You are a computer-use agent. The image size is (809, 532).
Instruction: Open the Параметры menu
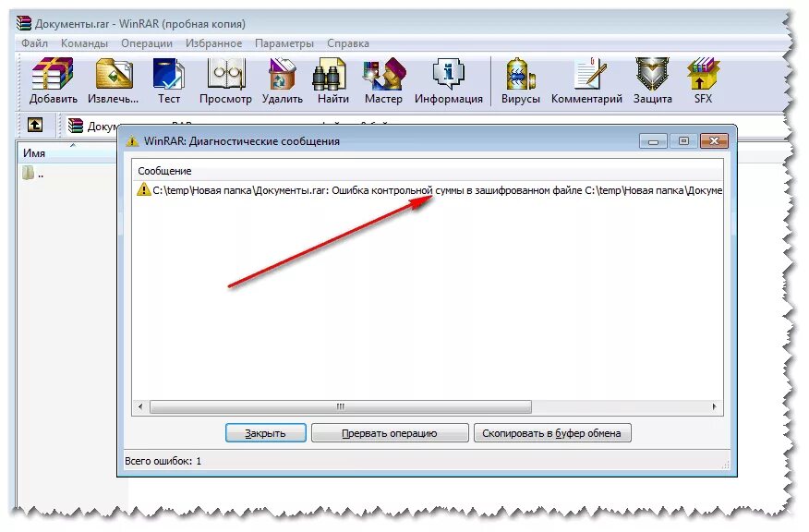tap(284, 43)
